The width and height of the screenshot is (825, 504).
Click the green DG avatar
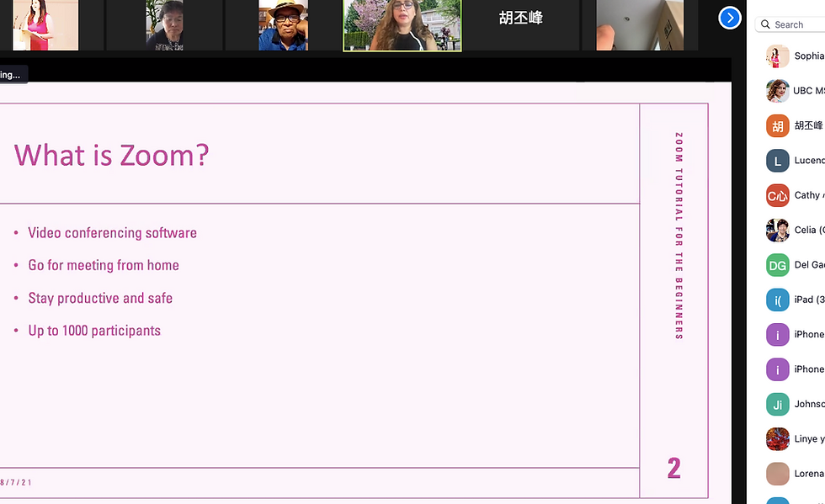point(777,265)
